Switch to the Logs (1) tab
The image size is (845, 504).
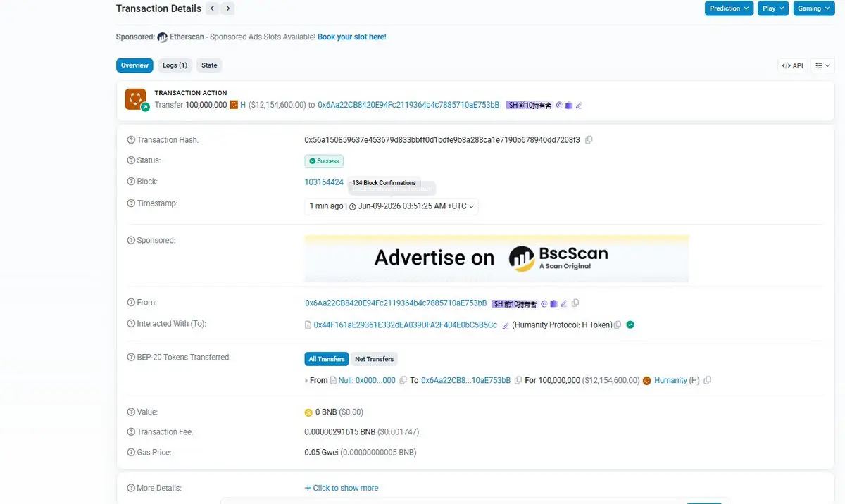pyautogui.click(x=175, y=65)
